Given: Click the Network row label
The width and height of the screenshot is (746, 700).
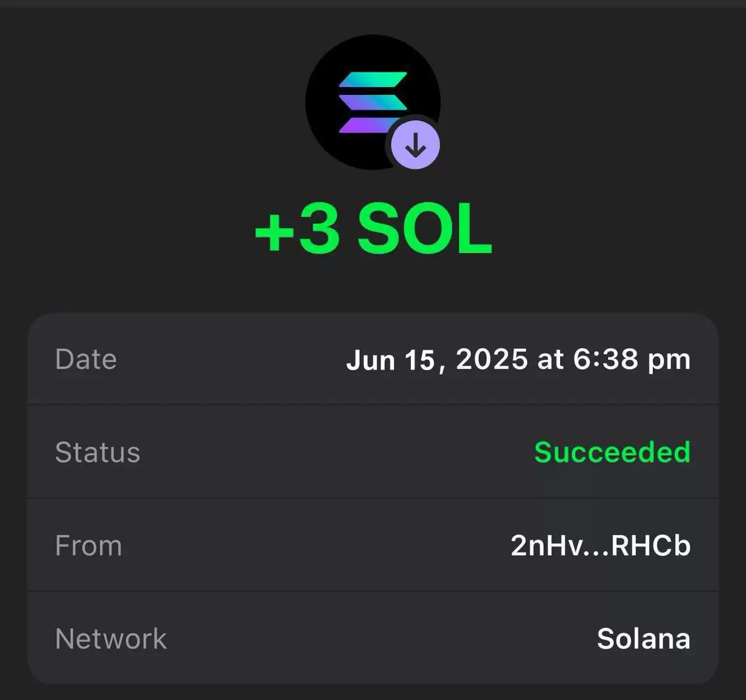Looking at the screenshot, I should (111, 638).
